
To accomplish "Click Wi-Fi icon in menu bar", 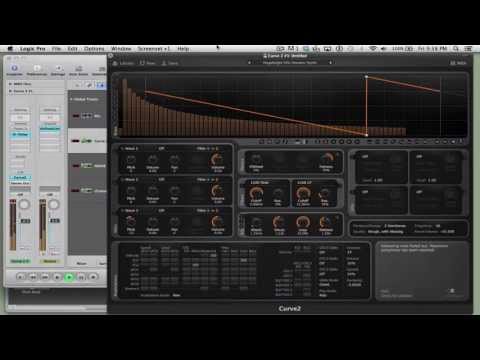I will pyautogui.click(x=373, y=49).
